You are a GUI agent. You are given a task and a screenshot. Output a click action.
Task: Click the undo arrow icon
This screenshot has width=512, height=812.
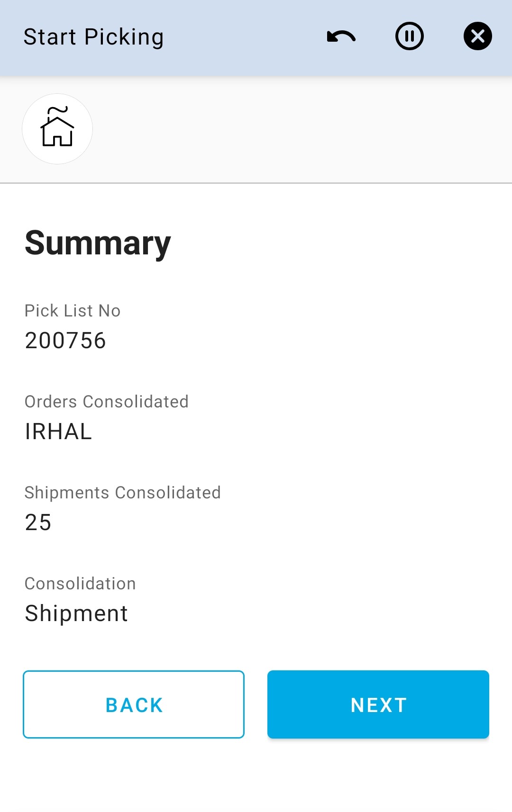(x=341, y=36)
